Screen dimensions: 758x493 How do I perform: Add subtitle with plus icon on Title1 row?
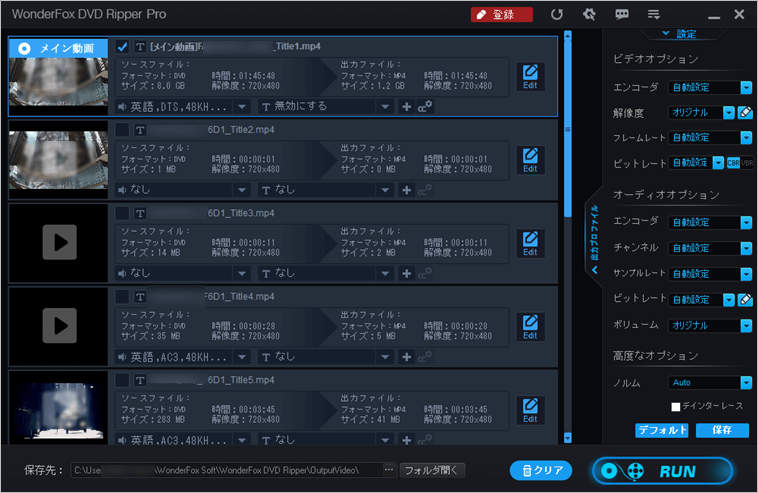pyautogui.click(x=406, y=106)
